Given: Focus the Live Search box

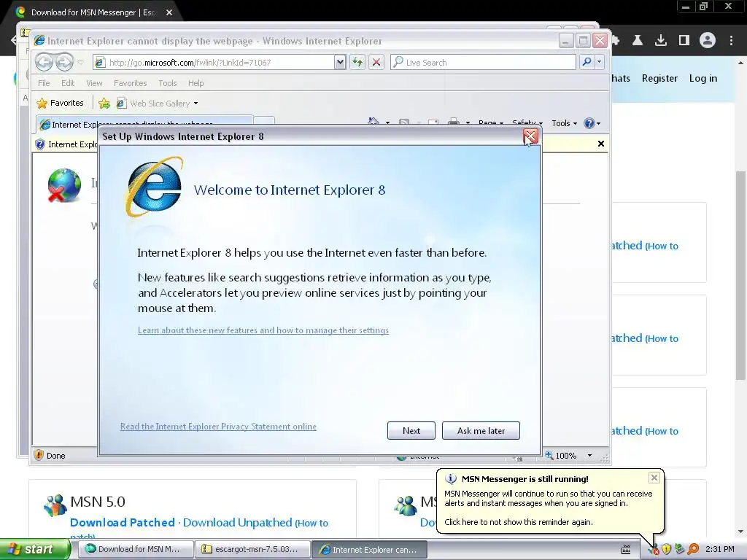Looking at the screenshot, I should (x=483, y=63).
